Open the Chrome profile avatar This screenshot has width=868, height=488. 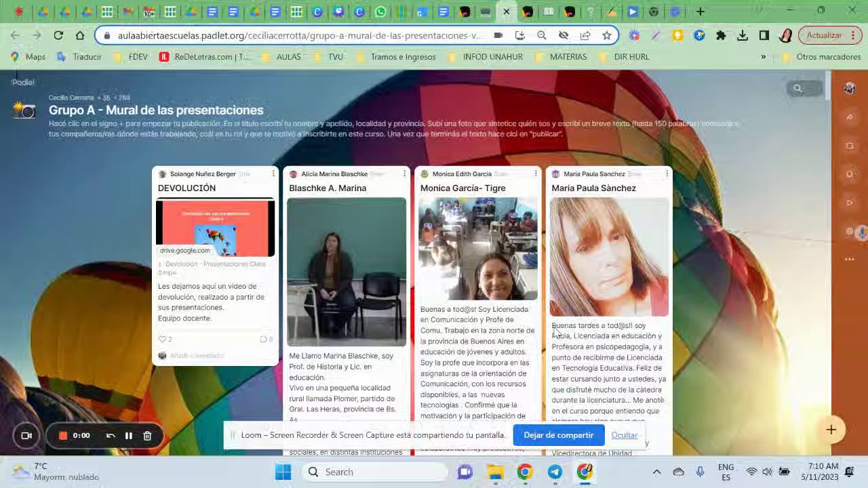click(786, 35)
